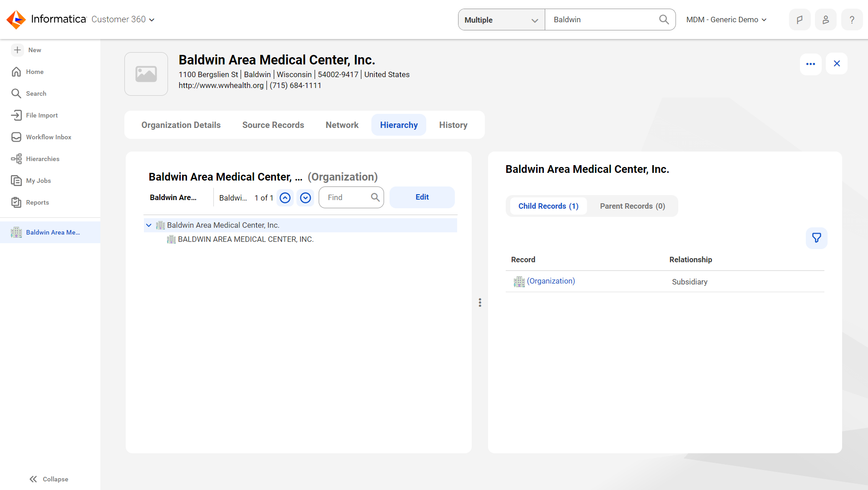
Task: Open the Customer 360 app switcher dropdown
Action: coord(123,20)
